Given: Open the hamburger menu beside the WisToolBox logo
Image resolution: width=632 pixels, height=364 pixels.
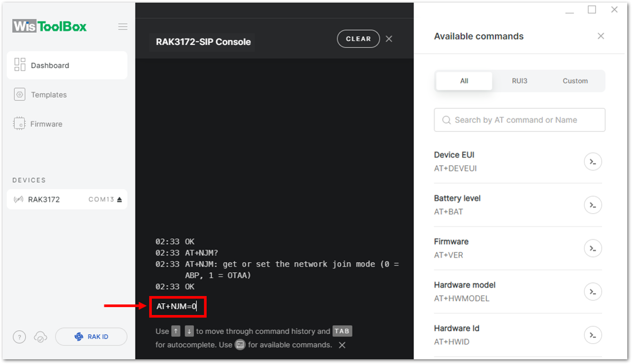Looking at the screenshot, I should tap(123, 26).
